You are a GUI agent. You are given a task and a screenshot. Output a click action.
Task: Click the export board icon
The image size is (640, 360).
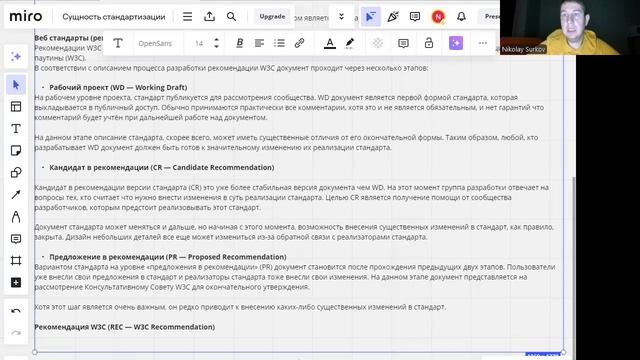(209, 16)
